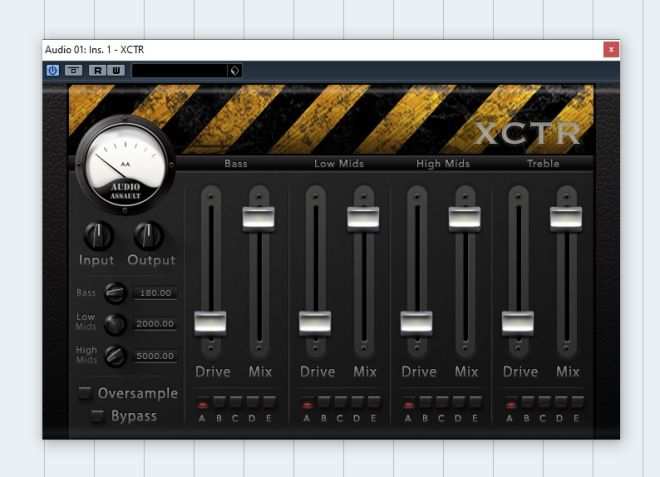Click the Low Mids band header label
This screenshot has height=477, width=660.
click(339, 163)
